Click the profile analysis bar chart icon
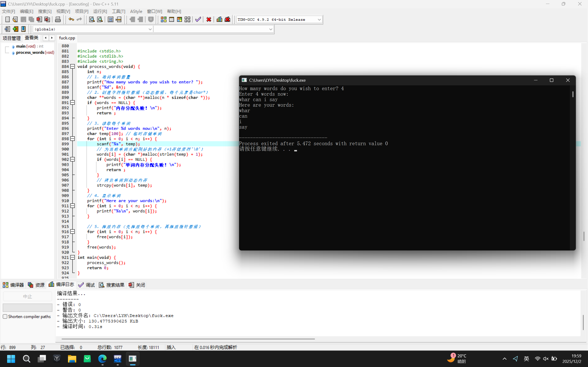Image resolution: width=588 pixels, height=367 pixels. [219, 19]
